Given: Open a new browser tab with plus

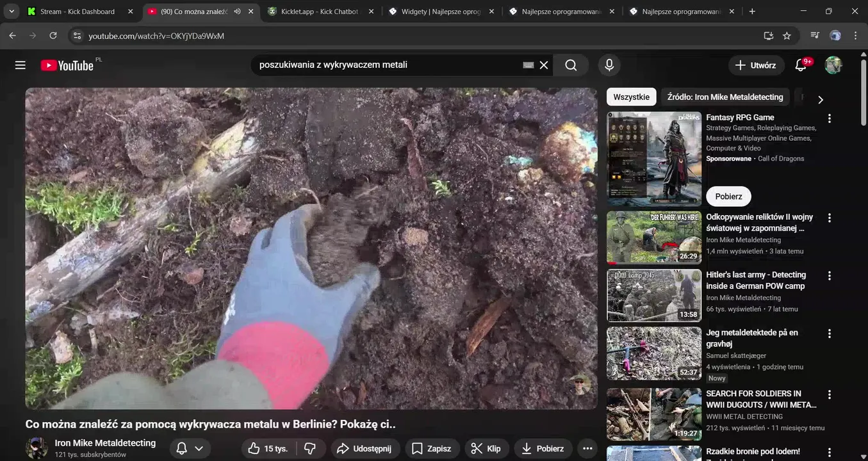Looking at the screenshot, I should [x=752, y=12].
